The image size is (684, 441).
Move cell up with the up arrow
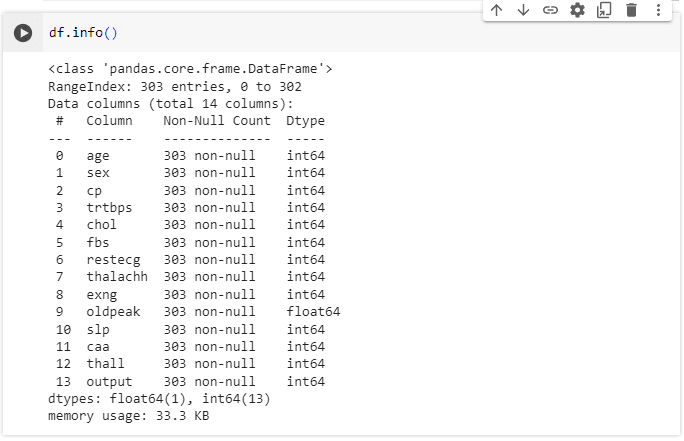tap(496, 10)
